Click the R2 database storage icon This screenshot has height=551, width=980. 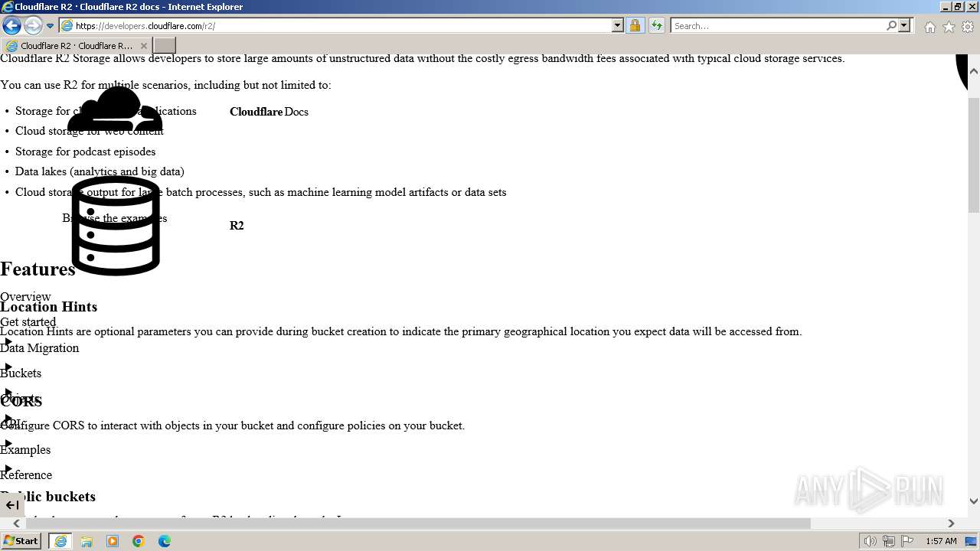116,226
